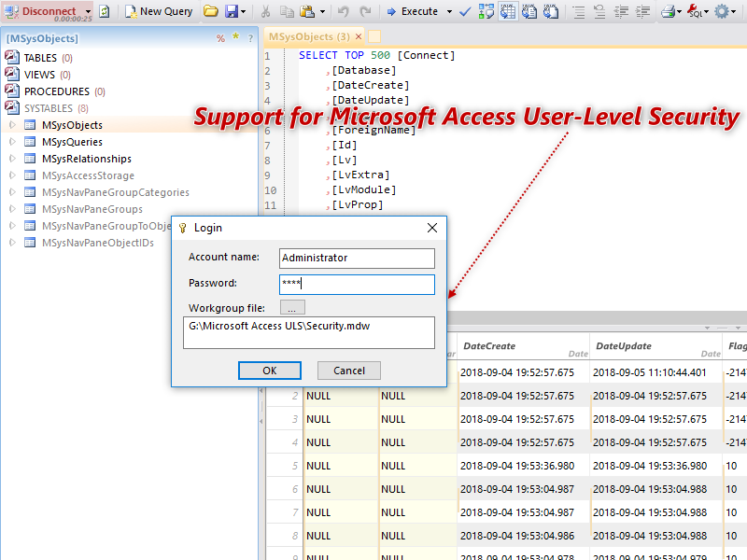Click the workgroup file path box
747x560 pixels.
tap(309, 332)
